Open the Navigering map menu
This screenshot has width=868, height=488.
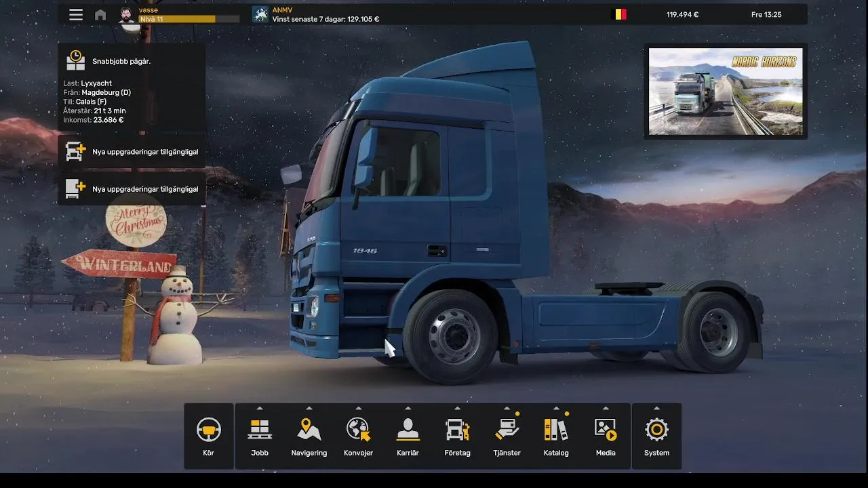point(309,436)
